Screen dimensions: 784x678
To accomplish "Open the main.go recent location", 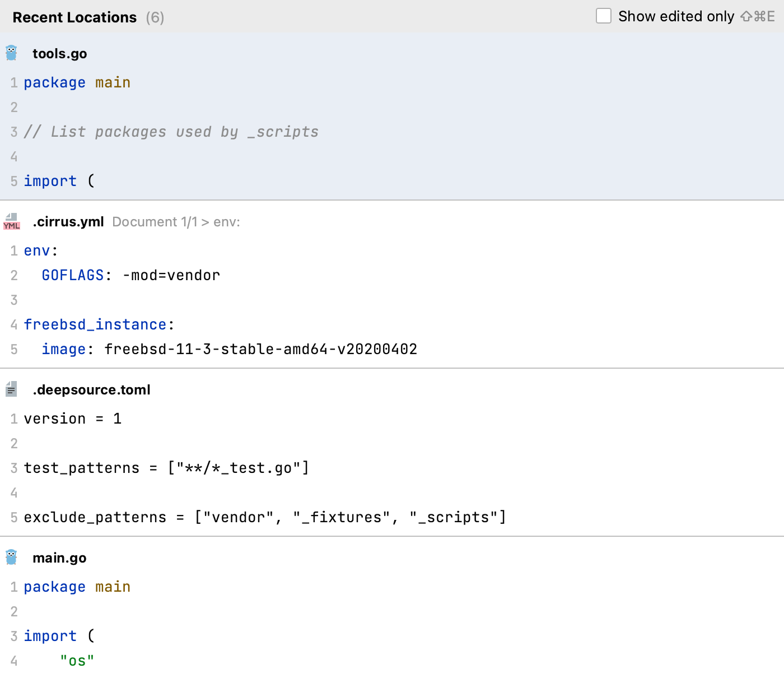I will click(59, 558).
